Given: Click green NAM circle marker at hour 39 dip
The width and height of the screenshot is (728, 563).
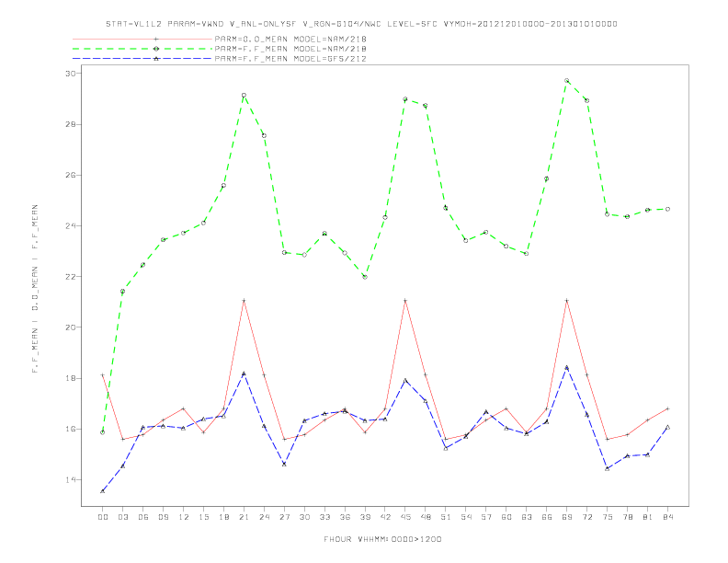Looking at the screenshot, I should [365, 277].
